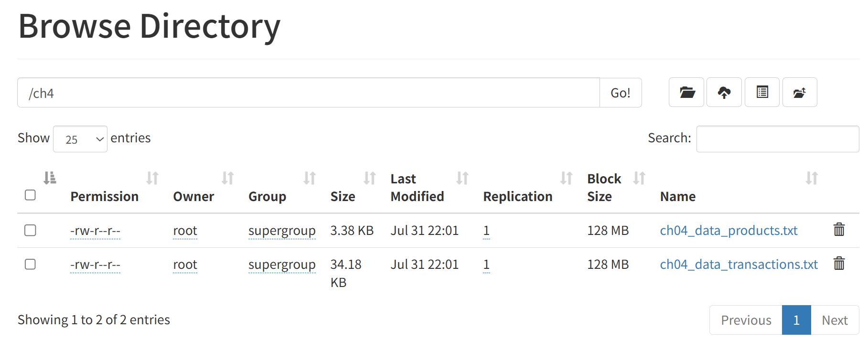Sort table by Permission column arrows
The height and width of the screenshot is (340, 868).
(x=152, y=178)
